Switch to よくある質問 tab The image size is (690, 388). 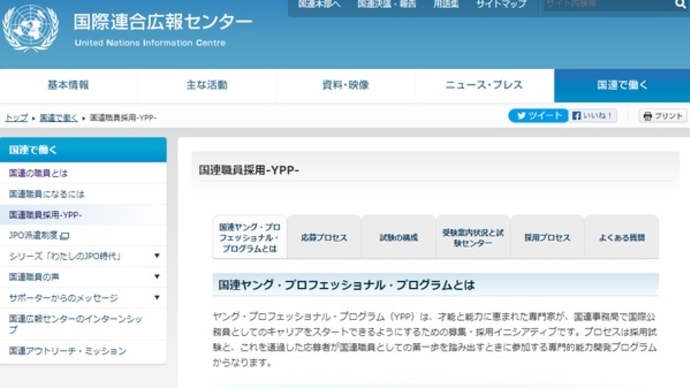click(x=622, y=238)
